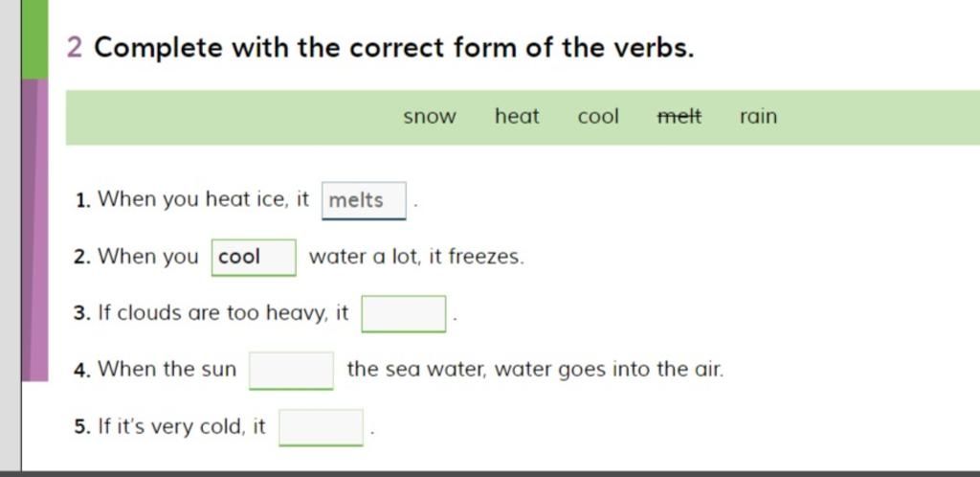Screen dimensions: 980x477
Task: Click the word "rain" in the word bank
Action: coord(758,117)
